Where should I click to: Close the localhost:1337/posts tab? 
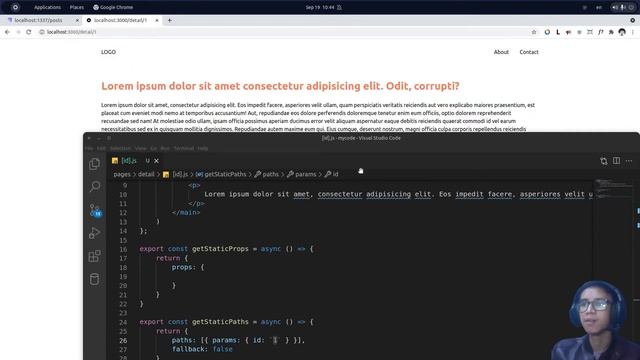77,20
